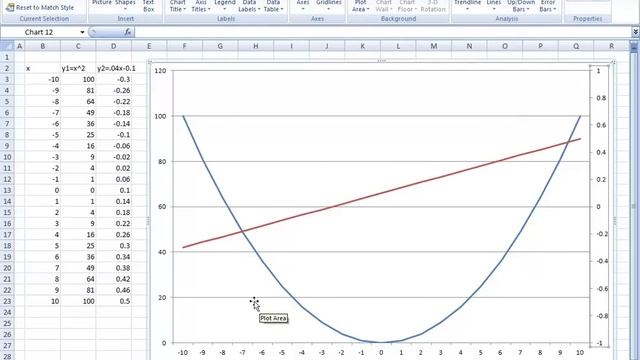This screenshot has width=640, height=360.
Task: Open the Name Box dropdown arrow
Action: point(82,32)
